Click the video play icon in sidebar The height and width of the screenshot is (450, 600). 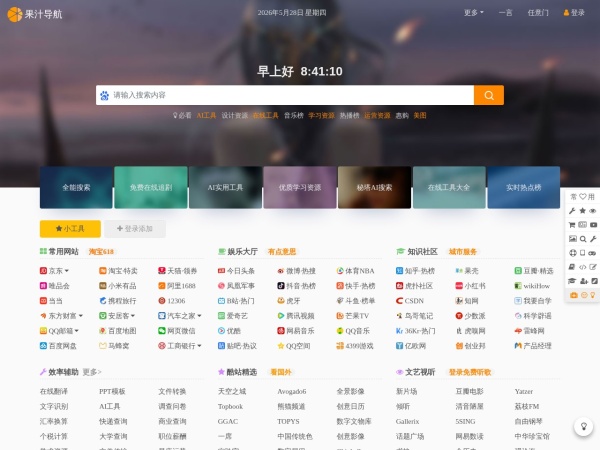pyautogui.click(x=593, y=225)
